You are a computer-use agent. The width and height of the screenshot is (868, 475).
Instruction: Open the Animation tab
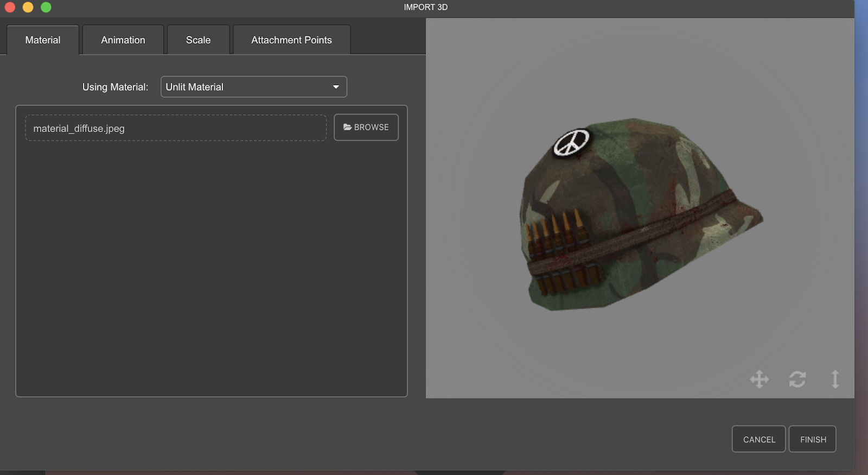123,40
